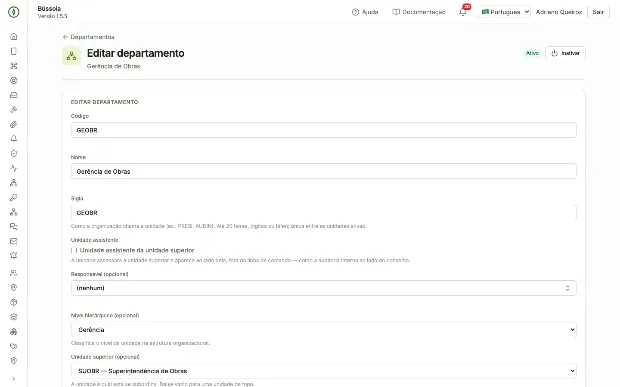Click the Bússola logo icon

(13, 12)
